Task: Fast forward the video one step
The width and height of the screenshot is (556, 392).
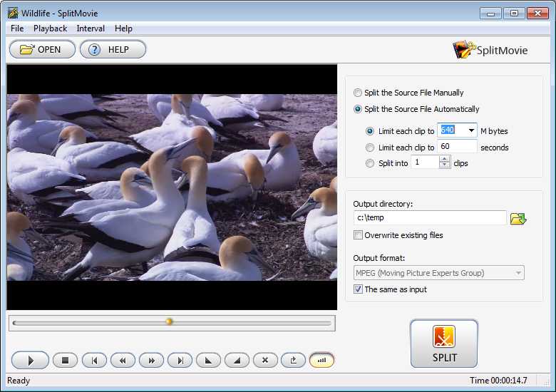Action: [151, 361]
